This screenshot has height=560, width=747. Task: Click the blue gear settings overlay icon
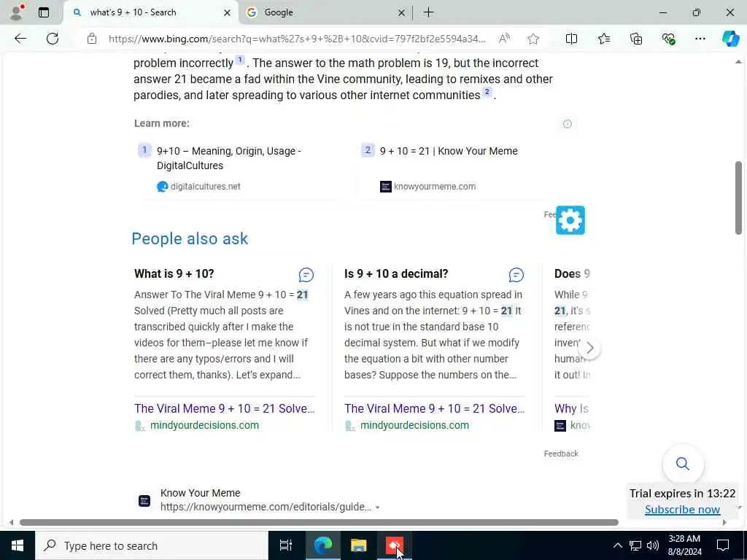click(x=570, y=220)
